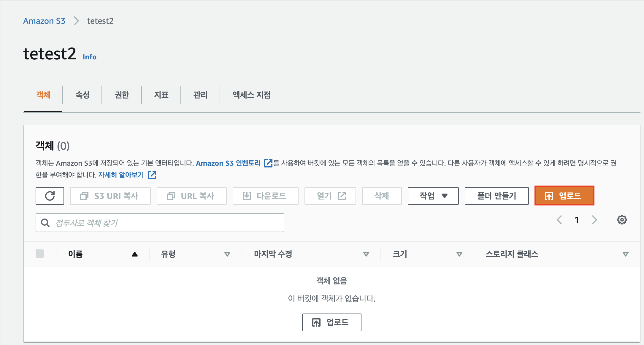Switch to the 권한 tab
The image size is (644, 345).
pyautogui.click(x=122, y=95)
